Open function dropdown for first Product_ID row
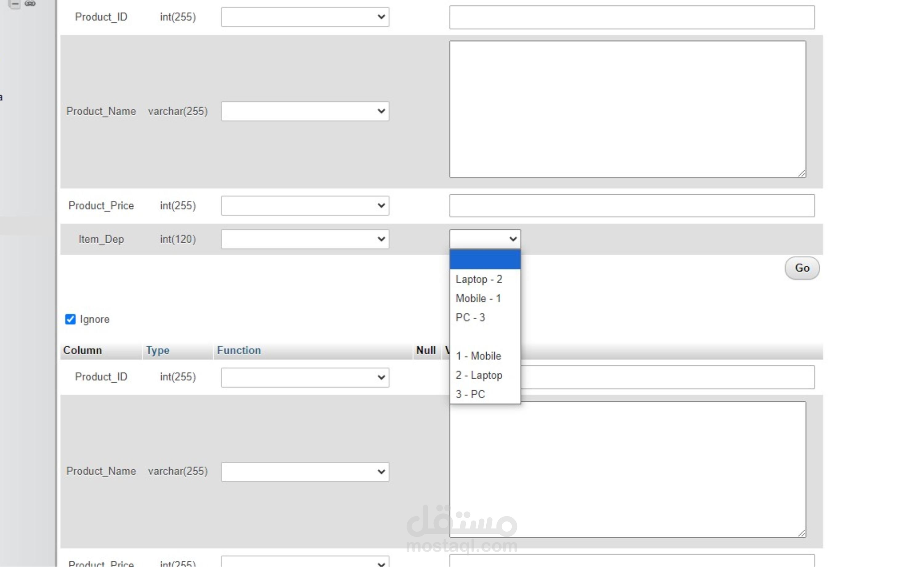Viewport: 924px width, 567px height. tap(305, 17)
